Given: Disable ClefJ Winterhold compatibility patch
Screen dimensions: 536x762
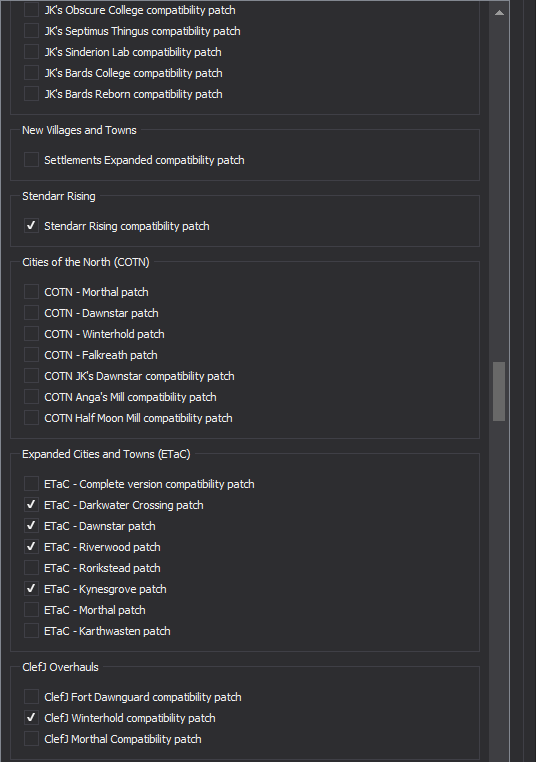Looking at the screenshot, I should pyautogui.click(x=32, y=717).
